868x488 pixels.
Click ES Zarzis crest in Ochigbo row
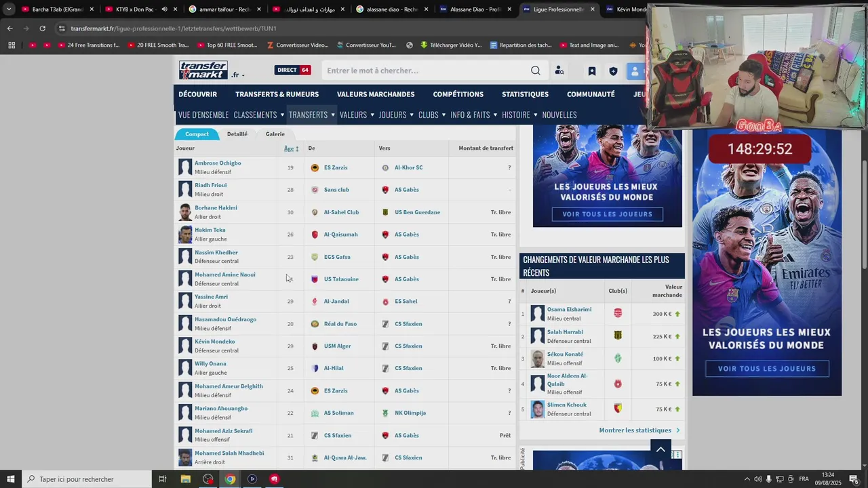coord(315,167)
